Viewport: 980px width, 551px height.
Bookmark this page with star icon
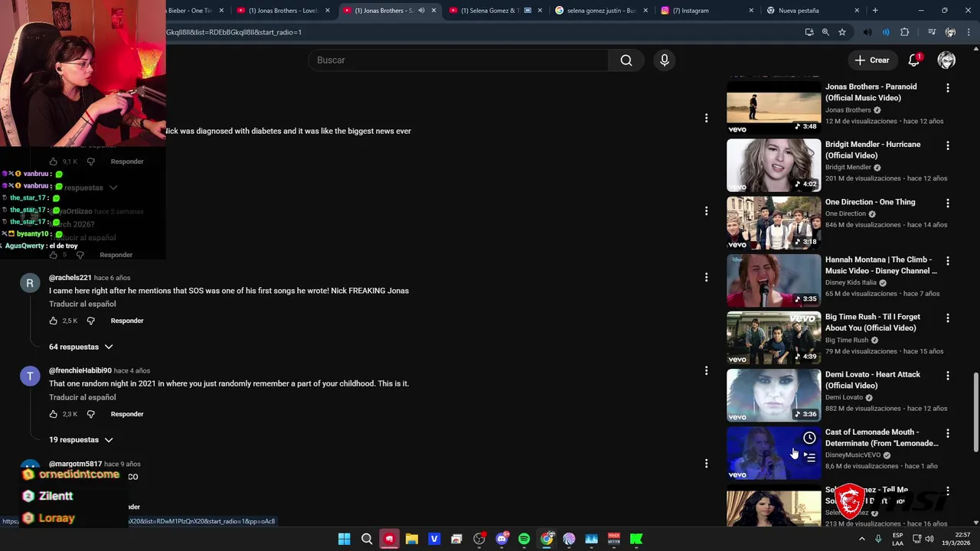pos(842,32)
